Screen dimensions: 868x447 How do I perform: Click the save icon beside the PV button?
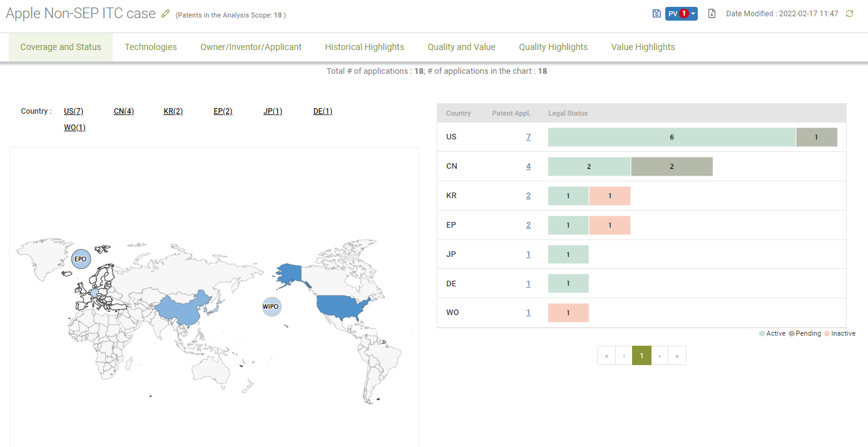click(x=656, y=14)
